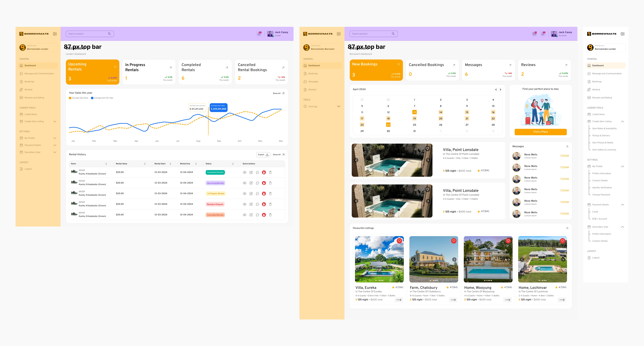Focus Search product field in Borrower dashboard
The image size is (644, 346).
point(373,34)
